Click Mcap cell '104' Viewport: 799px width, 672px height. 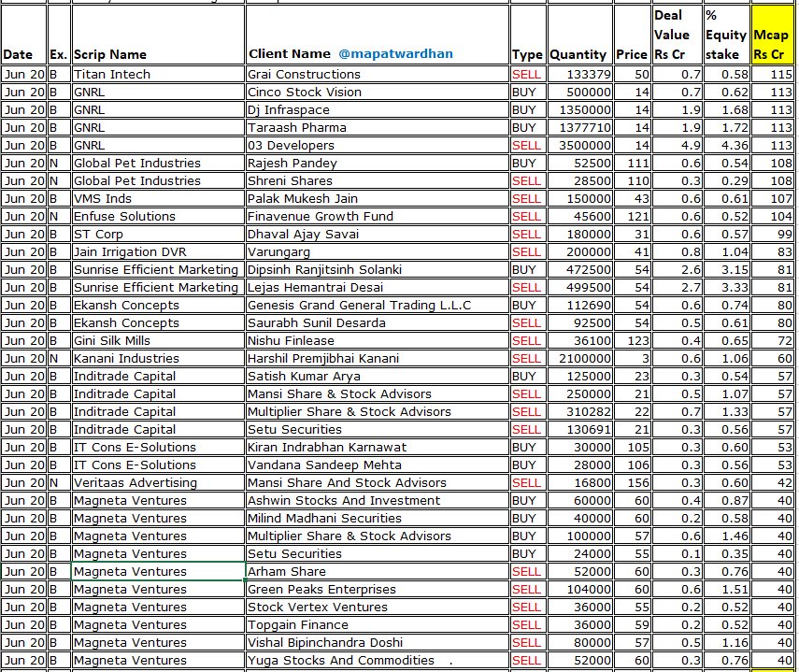[772, 217]
